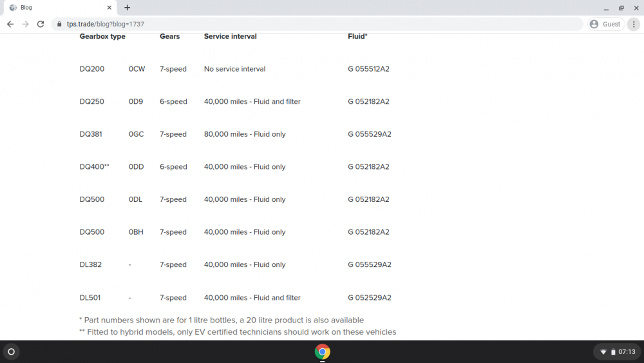Select the 0CW code cell

137,69
